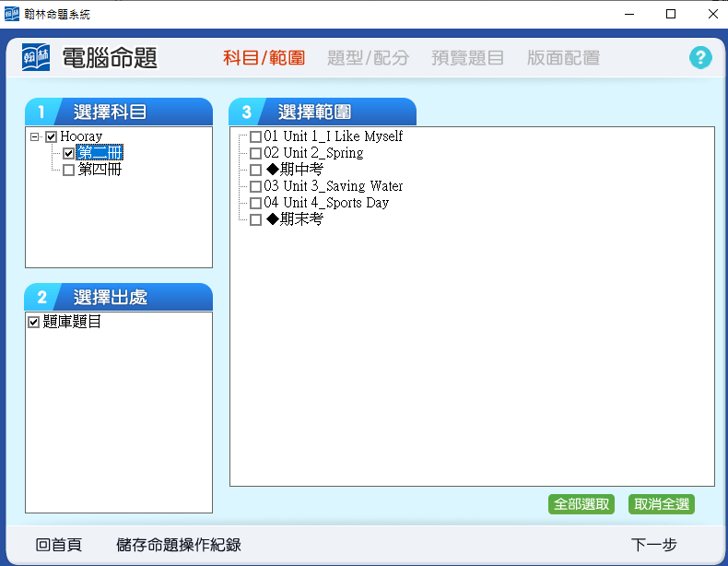This screenshot has height=566, width=728.
Task: Select 04 Unit 4_Sports Day text
Action: coord(326,203)
